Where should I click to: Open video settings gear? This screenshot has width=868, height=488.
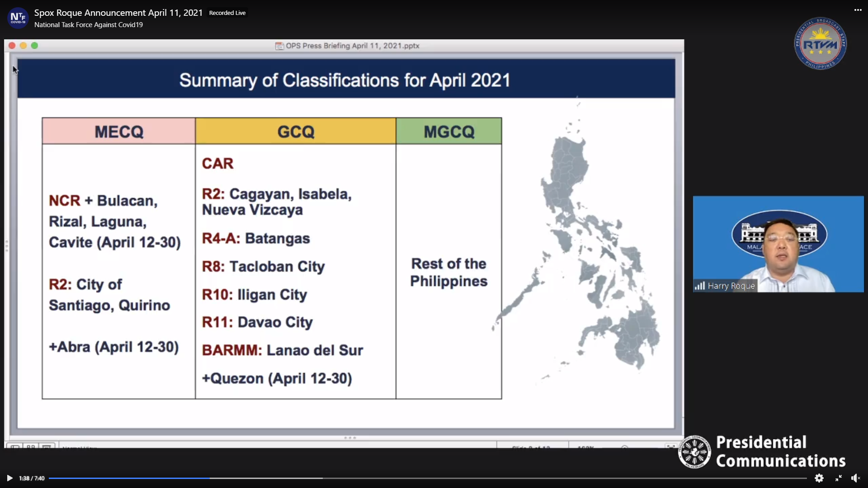(819, 478)
